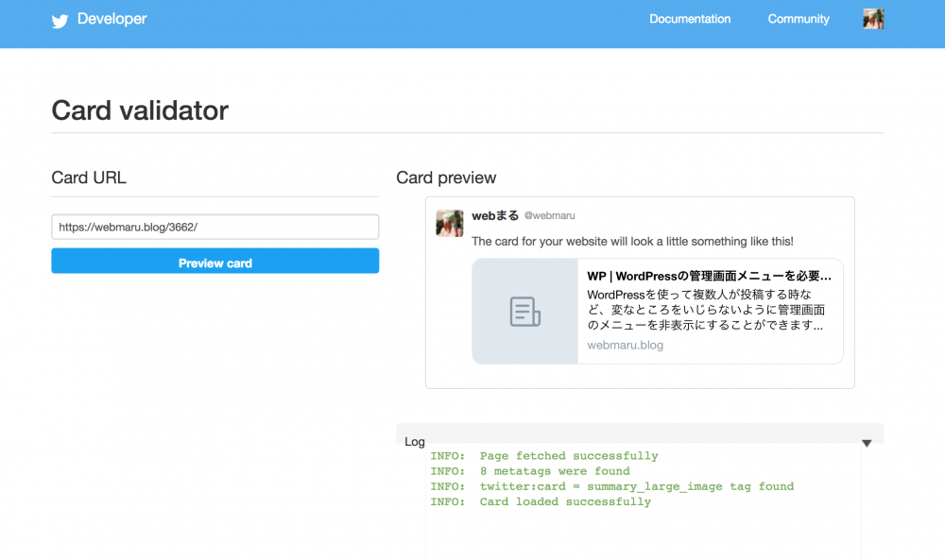The image size is (945, 560).
Task: Open the webmaru.blog link in card
Action: (625, 345)
